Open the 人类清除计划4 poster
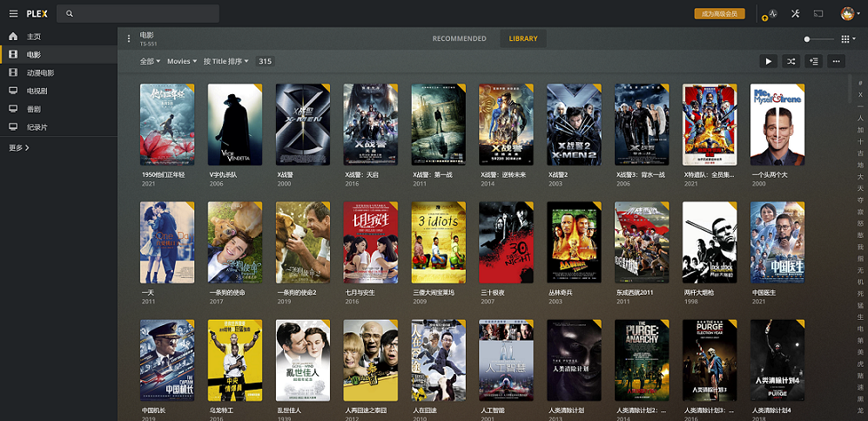Viewport: 868px width, 421px height. click(x=777, y=361)
